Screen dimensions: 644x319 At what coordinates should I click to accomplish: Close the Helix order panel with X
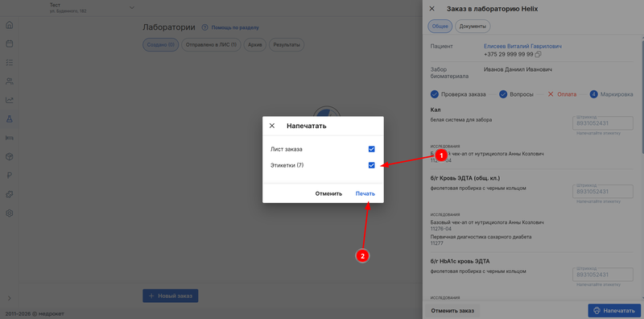click(431, 9)
